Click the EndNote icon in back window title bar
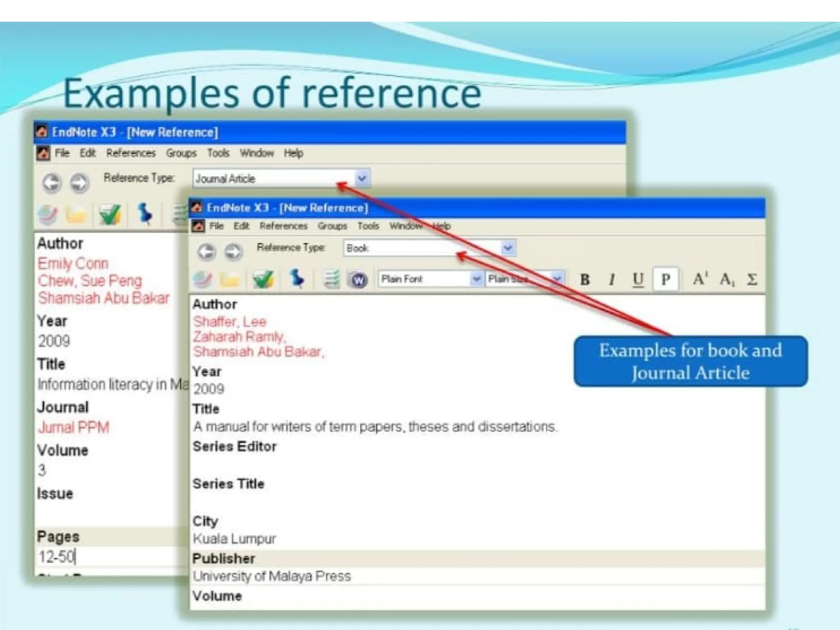Image resolution: width=840 pixels, height=630 pixels. (41, 132)
